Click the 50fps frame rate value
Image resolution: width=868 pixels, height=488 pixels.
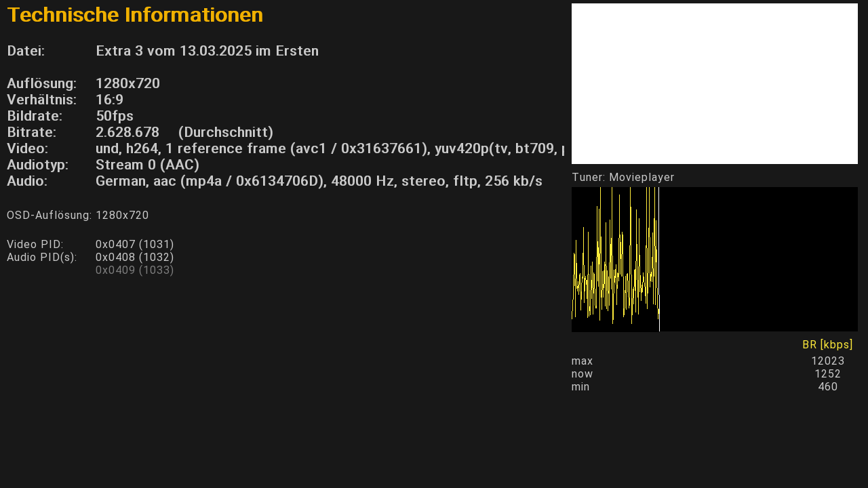[x=115, y=116]
